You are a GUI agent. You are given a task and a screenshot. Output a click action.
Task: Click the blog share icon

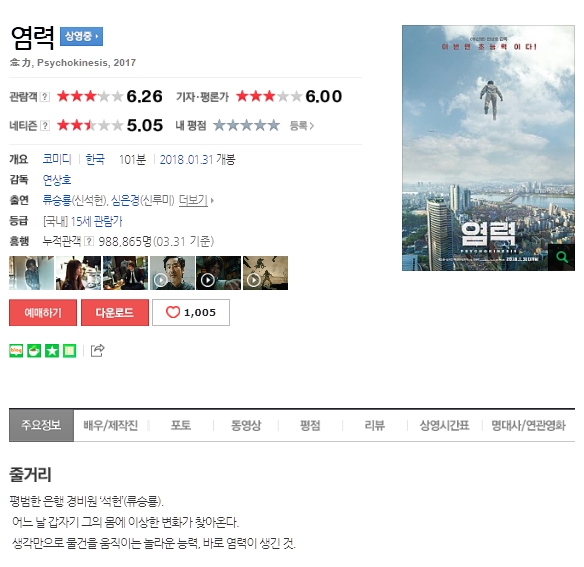point(16,351)
